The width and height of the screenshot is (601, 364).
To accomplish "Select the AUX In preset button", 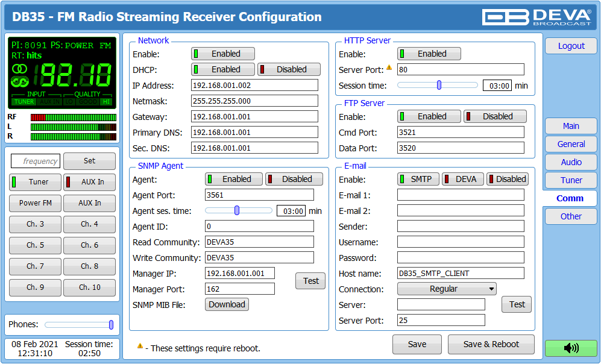I will click(x=89, y=203).
